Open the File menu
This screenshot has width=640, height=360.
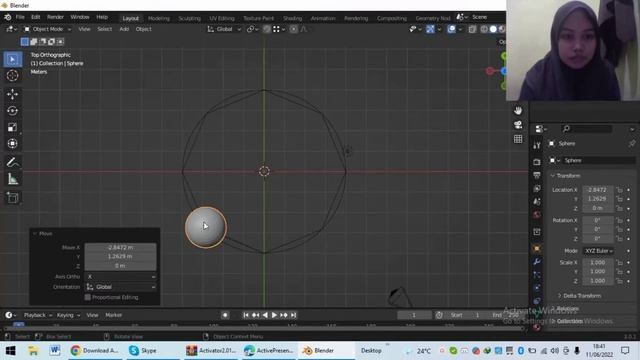tap(20, 17)
